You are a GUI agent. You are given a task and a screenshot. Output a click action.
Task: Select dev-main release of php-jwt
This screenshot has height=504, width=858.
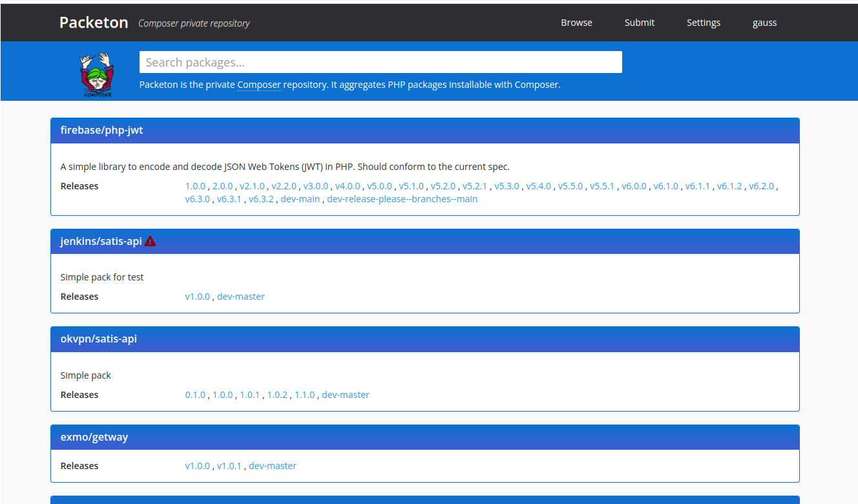tap(300, 199)
